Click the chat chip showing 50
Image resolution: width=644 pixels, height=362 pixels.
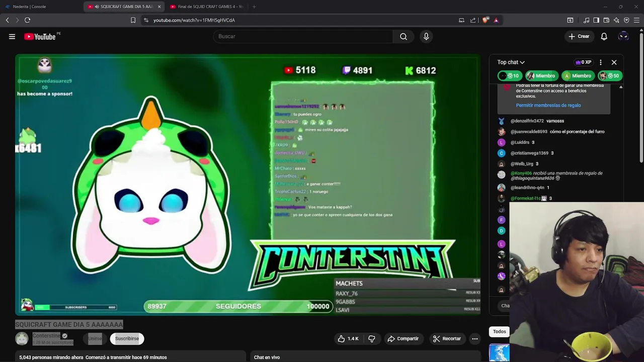tap(609, 76)
